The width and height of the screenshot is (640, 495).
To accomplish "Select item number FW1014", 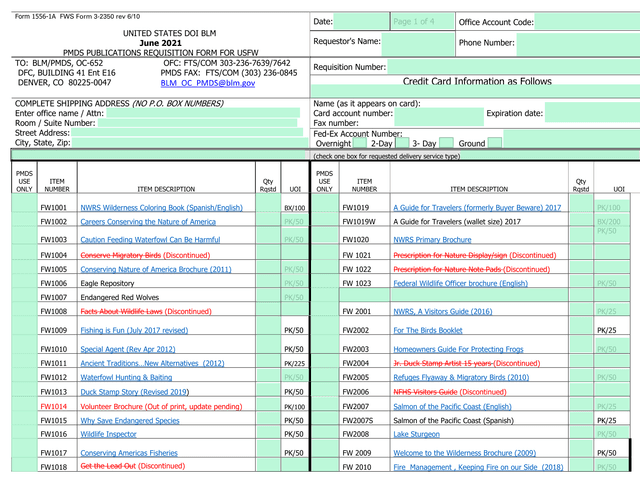I will [53, 406].
